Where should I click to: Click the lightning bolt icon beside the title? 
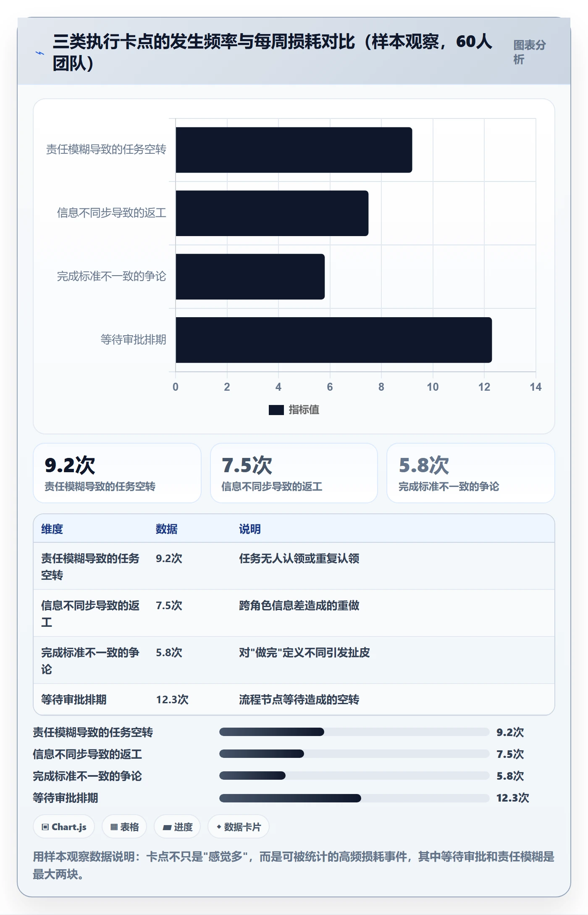(39, 53)
